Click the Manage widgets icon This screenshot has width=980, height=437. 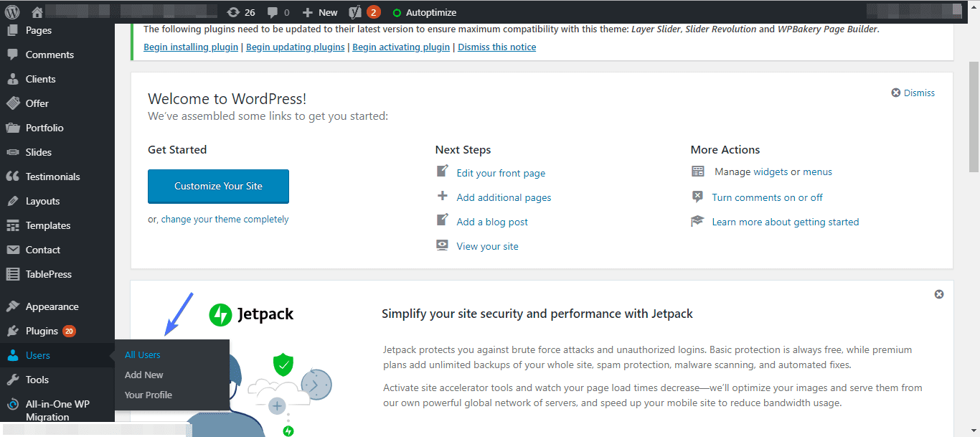698,171
